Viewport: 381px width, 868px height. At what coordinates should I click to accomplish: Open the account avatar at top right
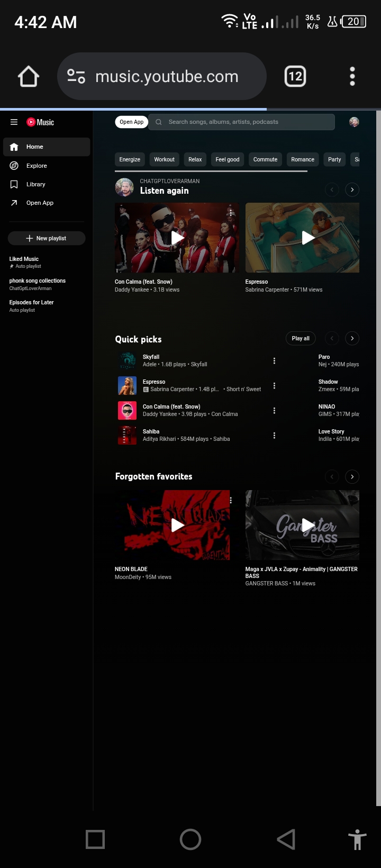point(354,122)
